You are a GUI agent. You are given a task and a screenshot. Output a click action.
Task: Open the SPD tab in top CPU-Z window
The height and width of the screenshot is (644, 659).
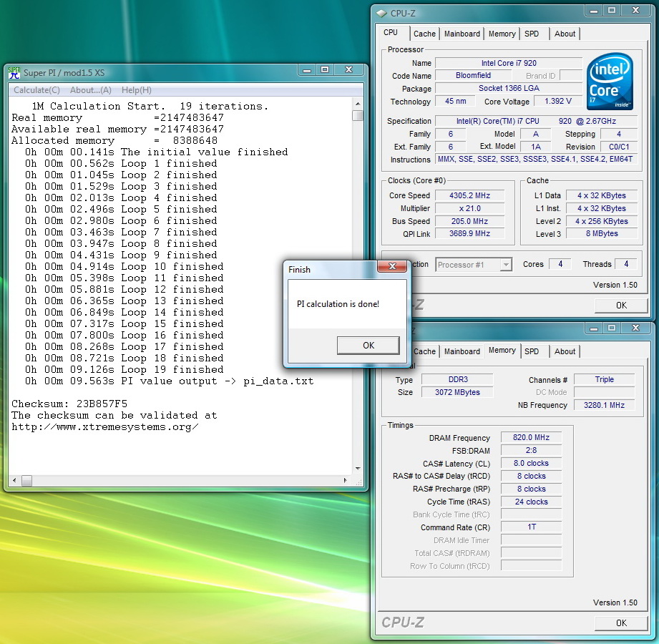tap(532, 34)
